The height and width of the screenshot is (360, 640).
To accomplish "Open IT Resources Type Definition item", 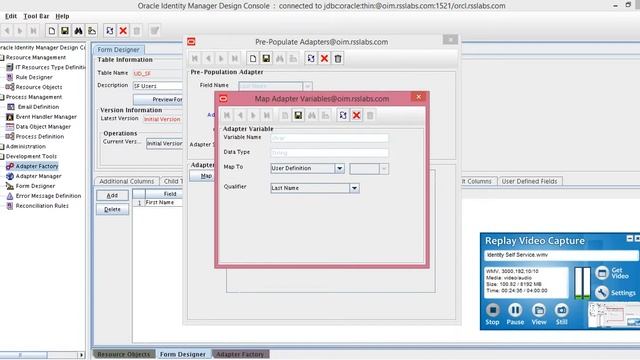I will click(50, 67).
